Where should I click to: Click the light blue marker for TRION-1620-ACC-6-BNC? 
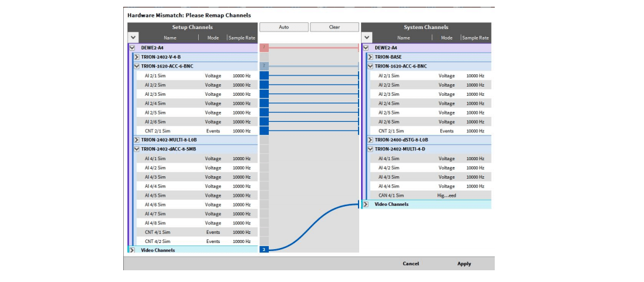pyautogui.click(x=264, y=66)
